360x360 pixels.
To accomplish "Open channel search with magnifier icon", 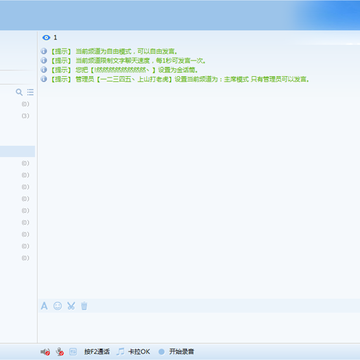I will (x=19, y=92).
